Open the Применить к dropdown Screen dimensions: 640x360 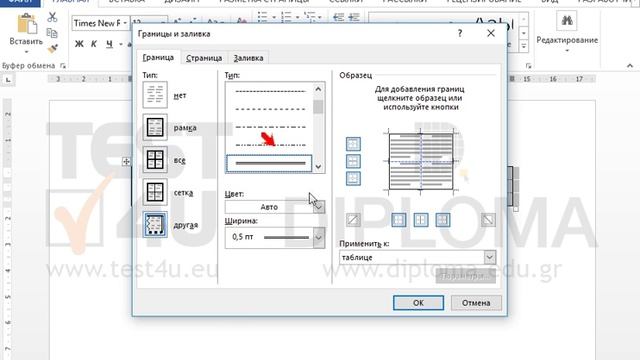point(489,258)
